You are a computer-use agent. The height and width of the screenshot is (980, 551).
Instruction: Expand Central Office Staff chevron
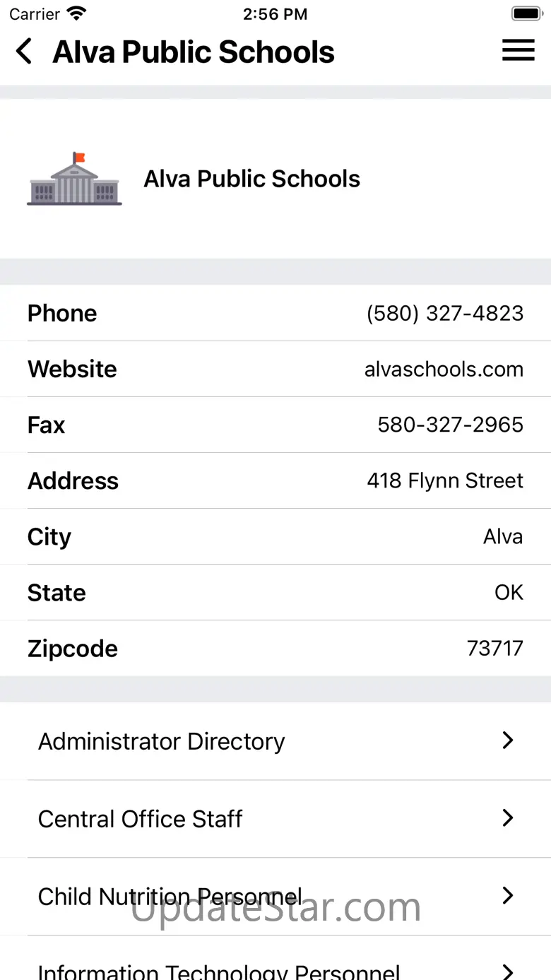[x=507, y=818]
